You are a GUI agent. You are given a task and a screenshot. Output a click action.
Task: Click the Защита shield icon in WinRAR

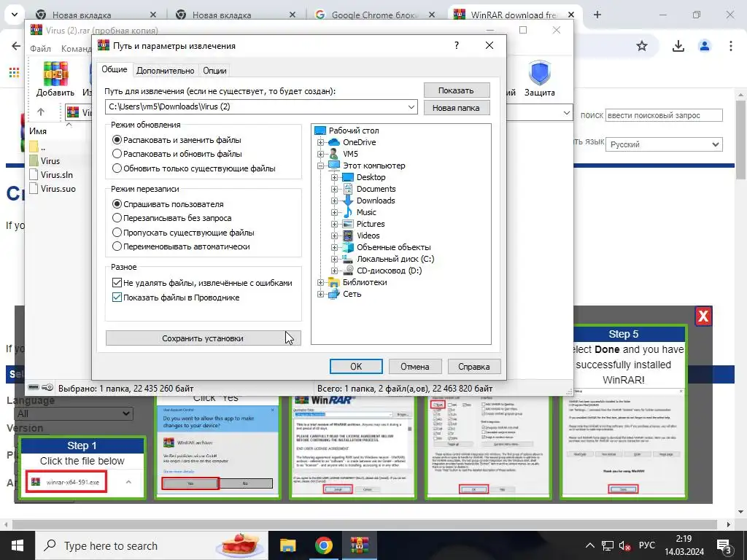[x=539, y=74]
